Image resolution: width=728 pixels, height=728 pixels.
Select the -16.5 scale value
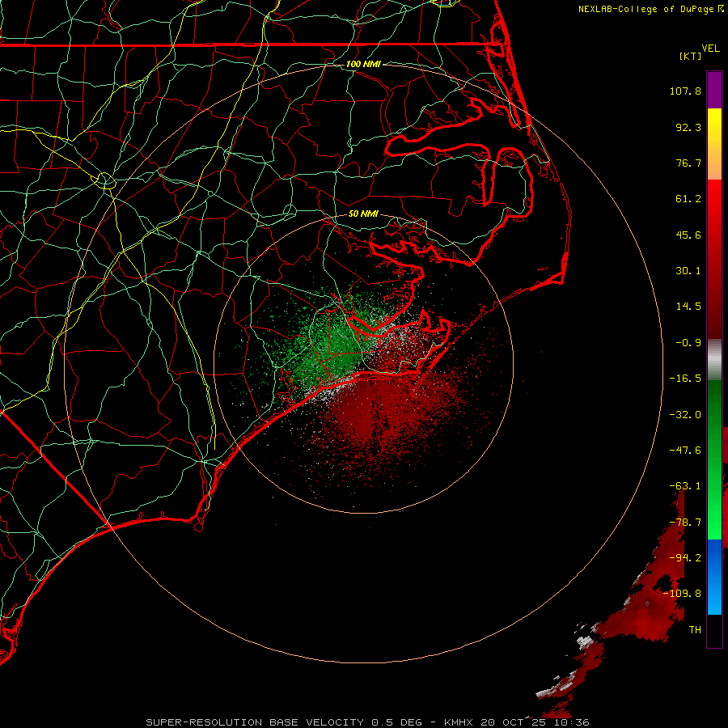tap(685, 379)
